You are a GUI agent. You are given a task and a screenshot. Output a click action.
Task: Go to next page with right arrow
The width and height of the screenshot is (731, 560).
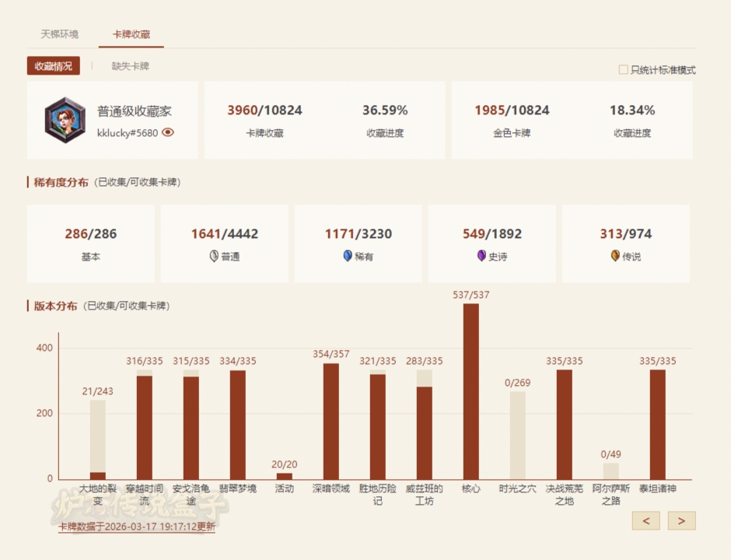pyautogui.click(x=681, y=520)
